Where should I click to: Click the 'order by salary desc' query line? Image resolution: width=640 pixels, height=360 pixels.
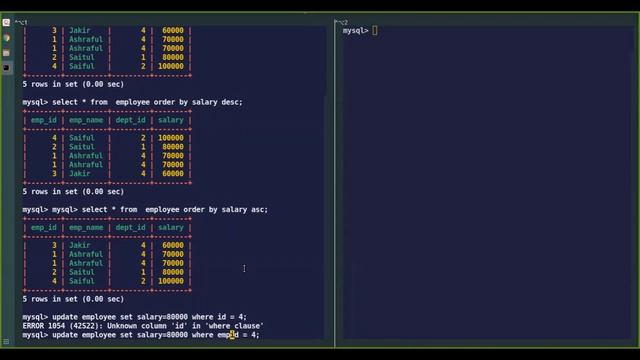pos(133,102)
